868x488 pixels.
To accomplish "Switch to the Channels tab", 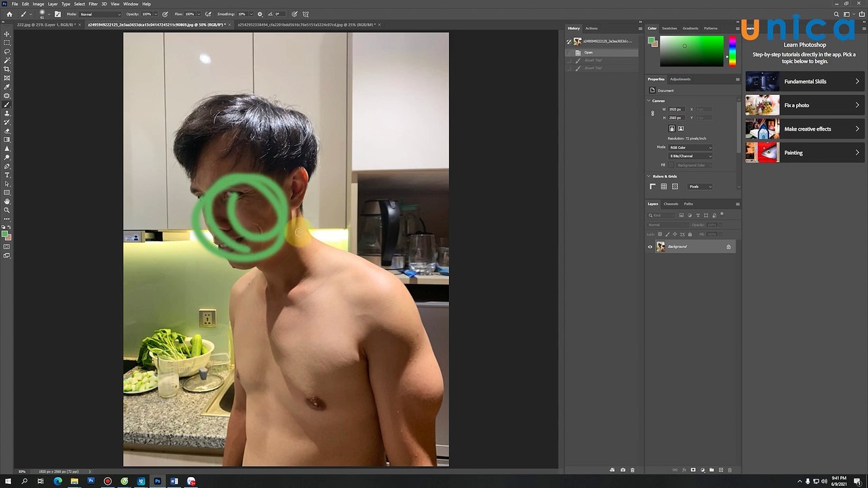I will (x=671, y=204).
